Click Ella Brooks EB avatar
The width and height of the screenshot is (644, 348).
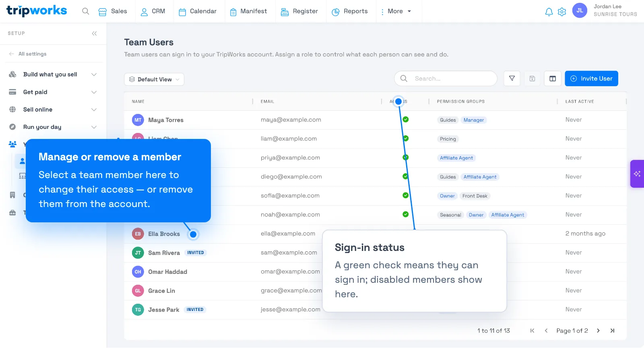tap(138, 234)
